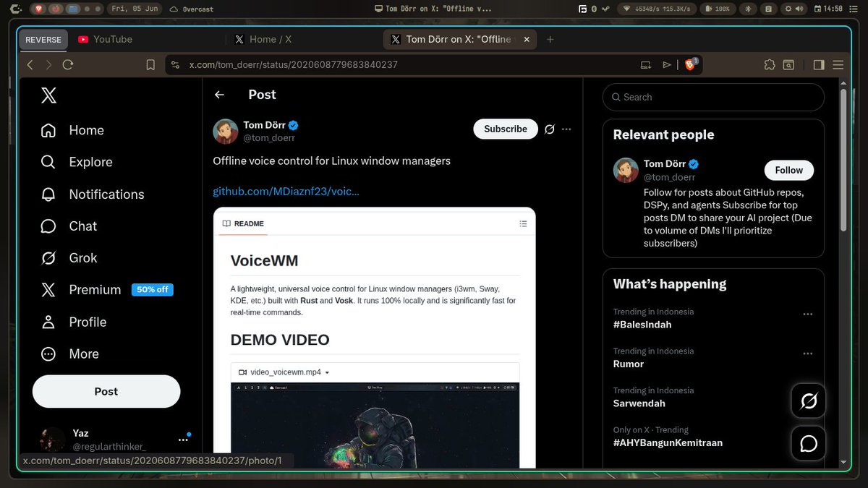Open Explore in the sidebar

tap(77, 162)
